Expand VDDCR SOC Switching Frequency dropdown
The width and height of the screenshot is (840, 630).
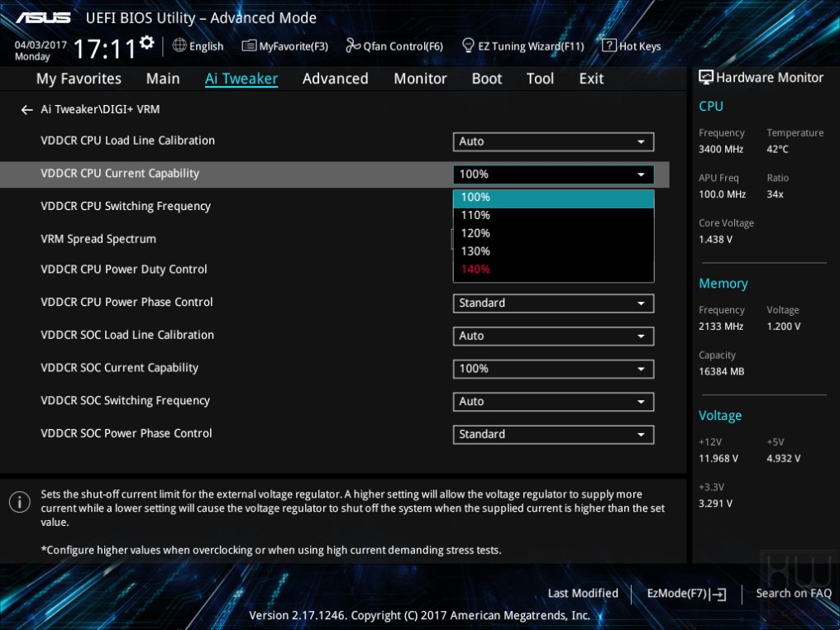pos(553,402)
